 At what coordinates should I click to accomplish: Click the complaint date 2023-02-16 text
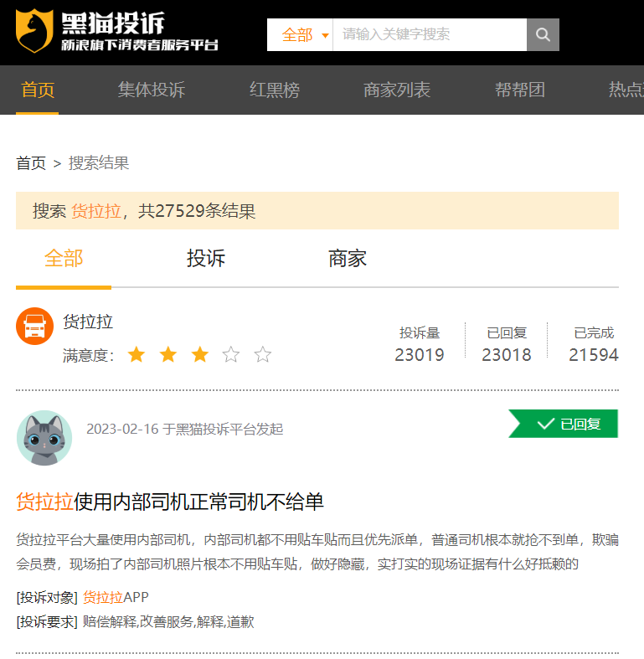[122, 429]
